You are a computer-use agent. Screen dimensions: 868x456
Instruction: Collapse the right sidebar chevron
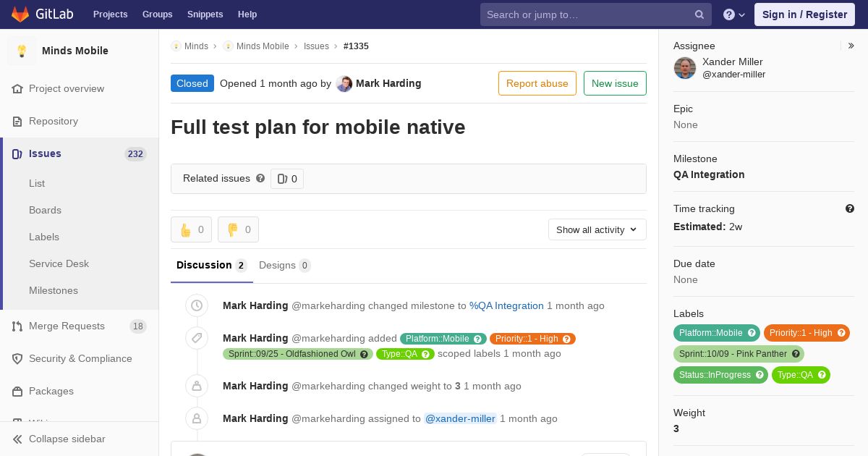(851, 46)
